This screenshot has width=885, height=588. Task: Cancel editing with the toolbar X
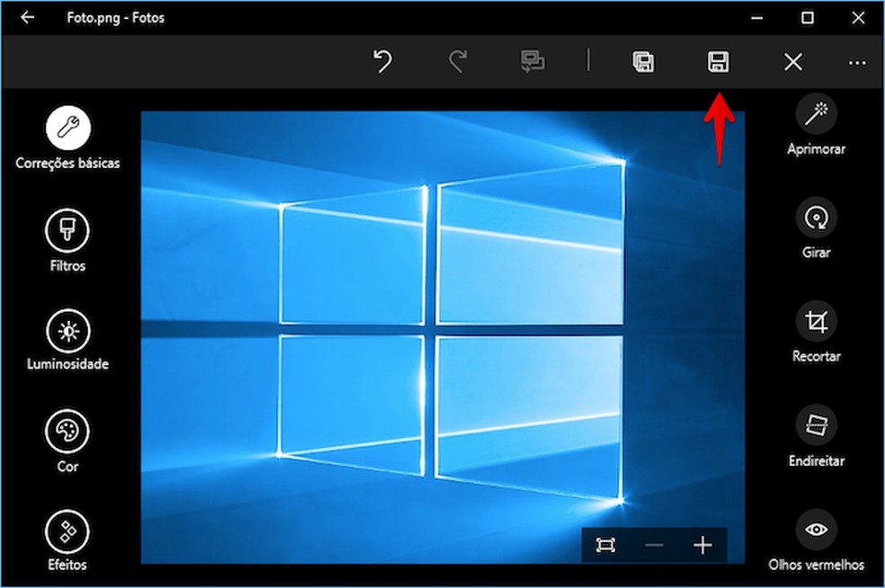pos(793,62)
